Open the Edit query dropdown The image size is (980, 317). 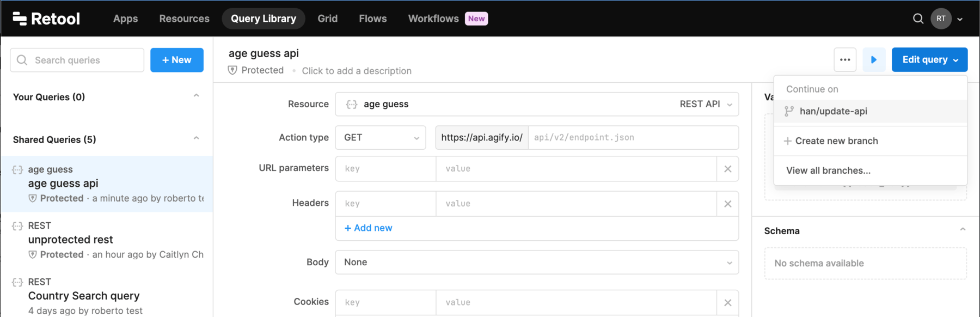coord(929,60)
